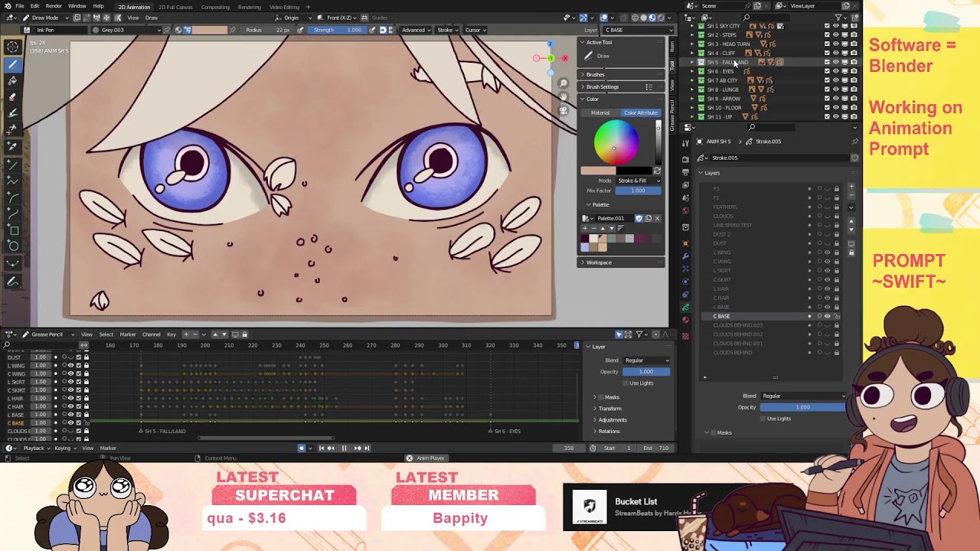Expand the Transform section in dopesheet sidebar
The image size is (980, 551).
pos(609,409)
